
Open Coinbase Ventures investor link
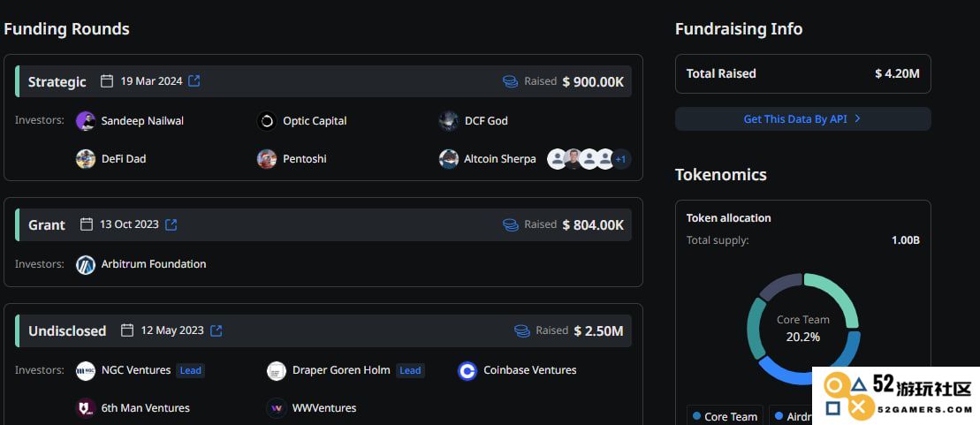click(x=530, y=370)
